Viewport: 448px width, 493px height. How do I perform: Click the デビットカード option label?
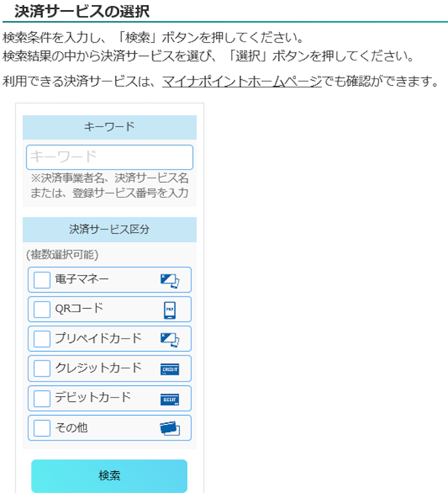[x=93, y=398]
